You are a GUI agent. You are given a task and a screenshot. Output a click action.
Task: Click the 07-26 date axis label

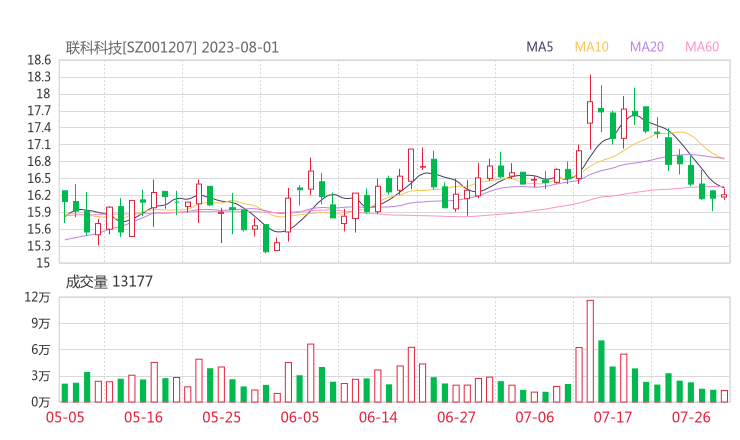pos(691,417)
